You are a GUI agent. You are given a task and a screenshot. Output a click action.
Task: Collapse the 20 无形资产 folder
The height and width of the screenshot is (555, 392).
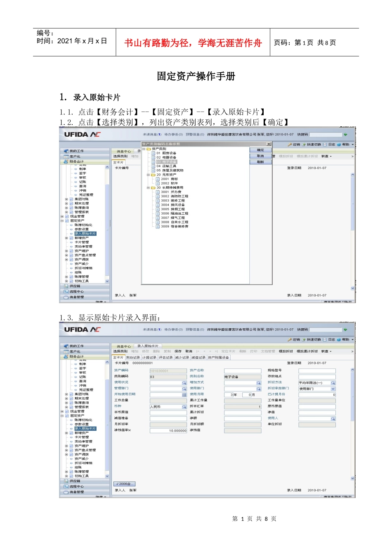coord(148,175)
